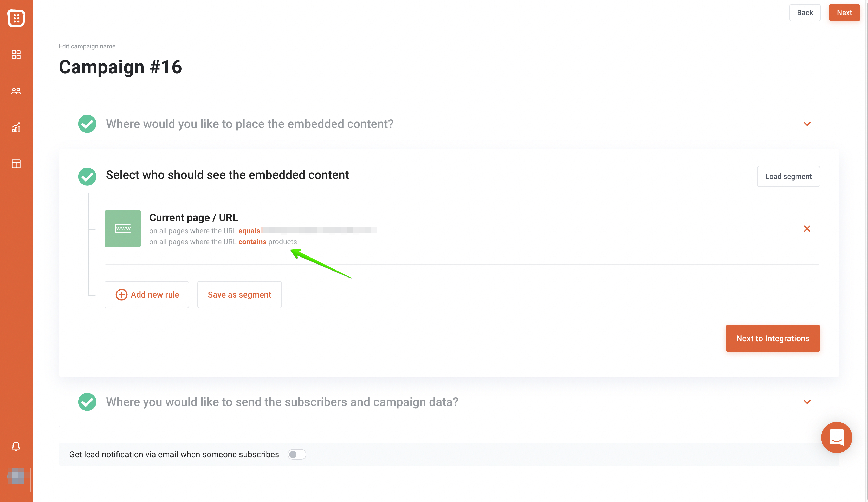Click the Back button at top
The image size is (868, 502).
click(x=805, y=13)
